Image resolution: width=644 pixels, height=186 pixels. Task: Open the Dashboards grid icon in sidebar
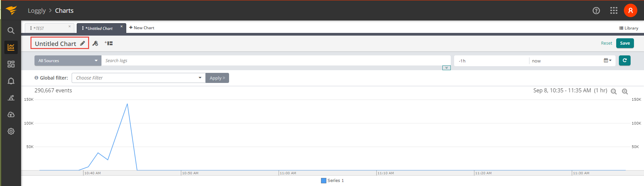11,64
